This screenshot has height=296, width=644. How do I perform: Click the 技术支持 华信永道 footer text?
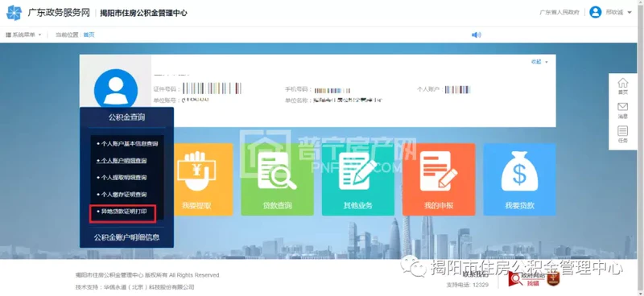[134, 287]
